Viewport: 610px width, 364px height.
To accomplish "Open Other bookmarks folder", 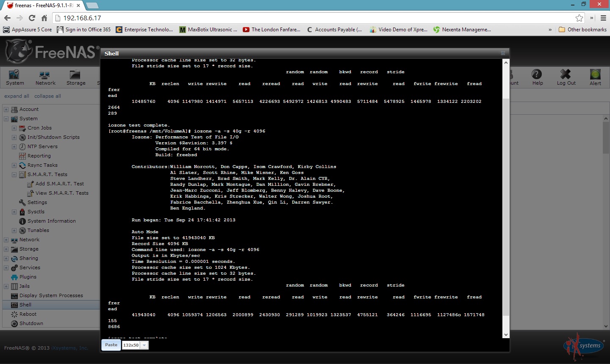I will (x=583, y=30).
